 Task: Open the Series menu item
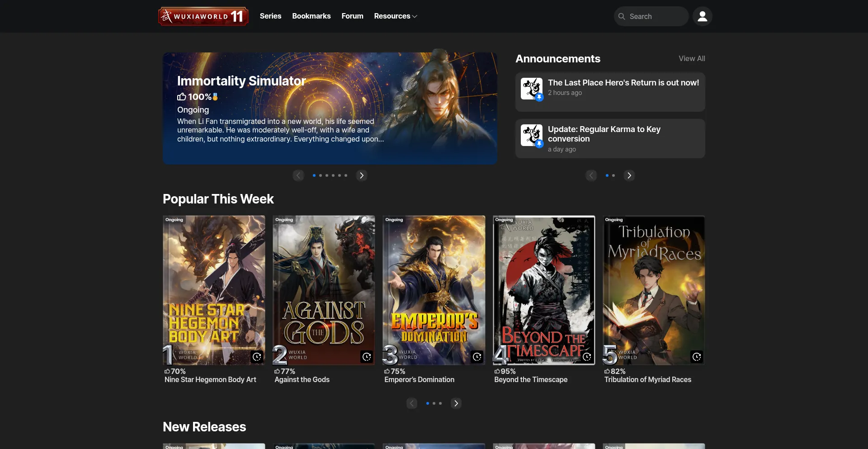click(x=270, y=16)
